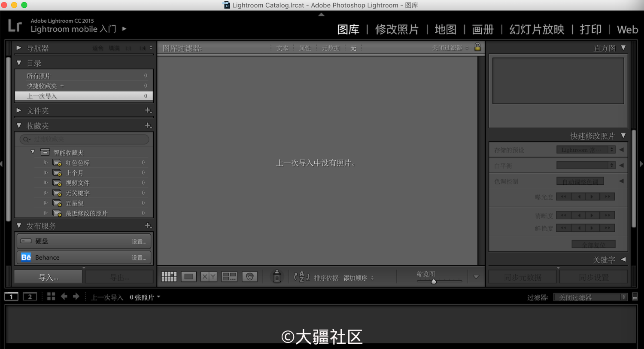Activate the Painter spray can tool
The image size is (644, 349).
click(276, 276)
